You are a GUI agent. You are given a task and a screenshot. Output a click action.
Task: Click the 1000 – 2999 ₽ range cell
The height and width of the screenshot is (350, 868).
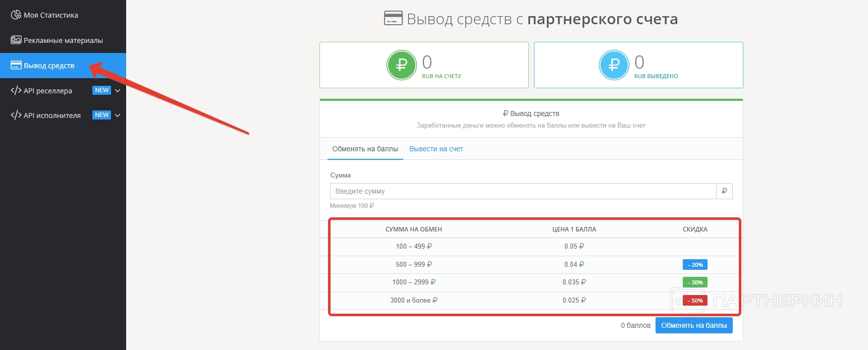tap(414, 282)
